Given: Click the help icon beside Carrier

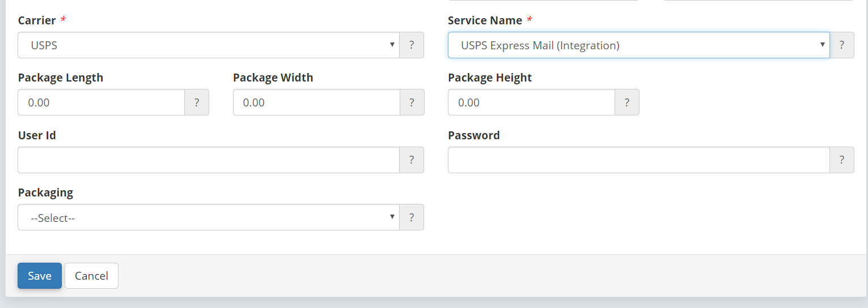Looking at the screenshot, I should pyautogui.click(x=412, y=45).
